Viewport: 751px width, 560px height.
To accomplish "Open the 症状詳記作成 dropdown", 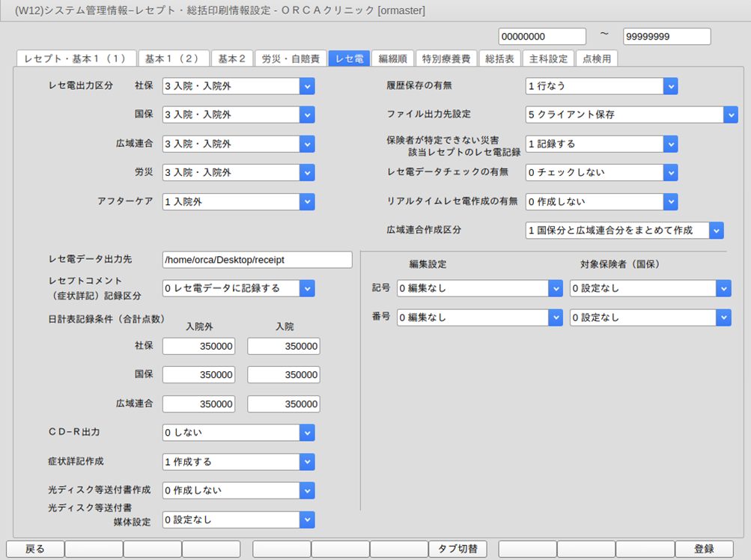I will 307,462.
